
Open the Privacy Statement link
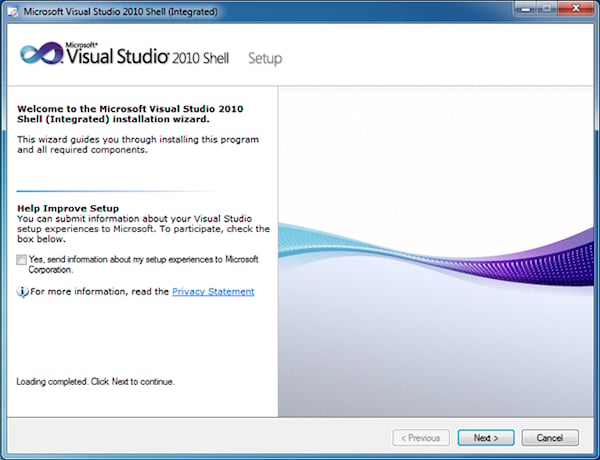[213, 292]
